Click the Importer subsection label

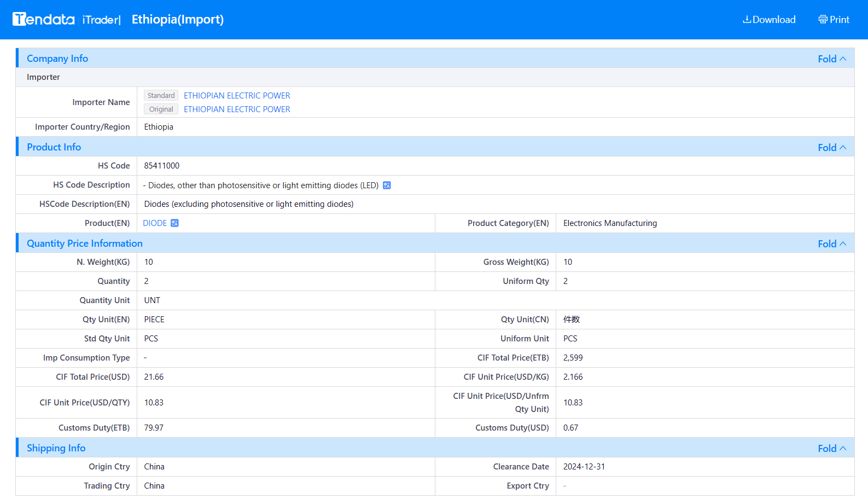point(43,77)
